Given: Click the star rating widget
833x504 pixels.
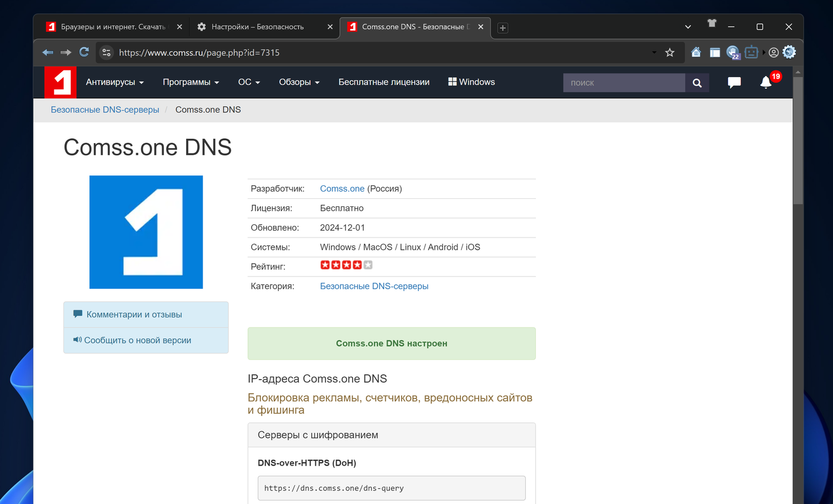Looking at the screenshot, I should (346, 265).
